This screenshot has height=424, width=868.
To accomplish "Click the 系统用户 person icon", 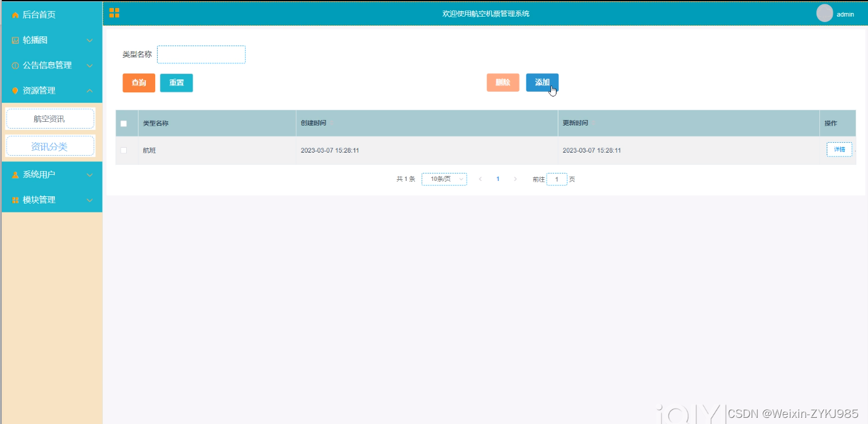I will tap(15, 175).
